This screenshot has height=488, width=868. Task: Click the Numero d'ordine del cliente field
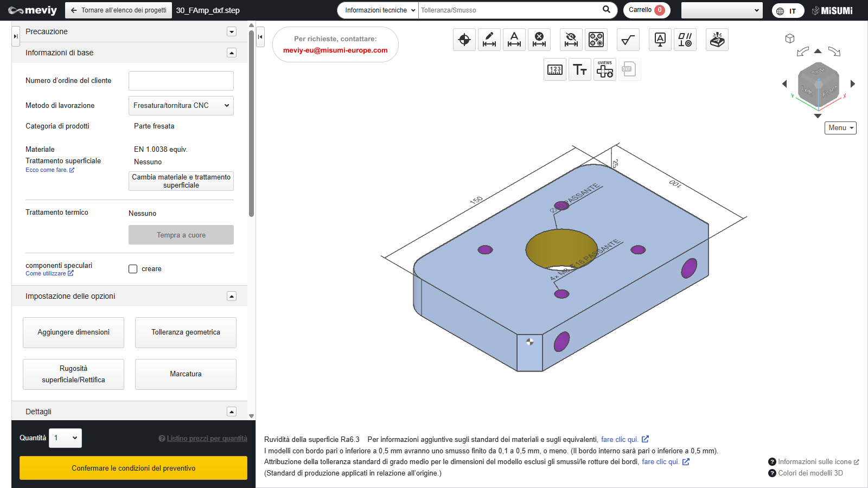181,81
